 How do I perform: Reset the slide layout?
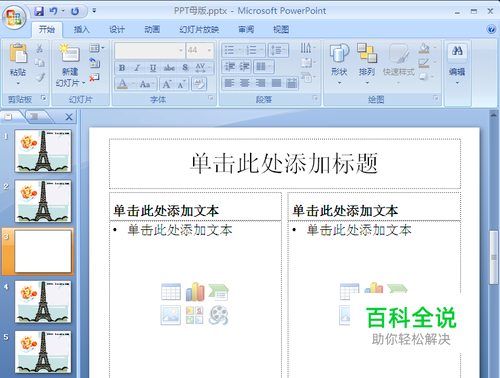tap(94, 63)
